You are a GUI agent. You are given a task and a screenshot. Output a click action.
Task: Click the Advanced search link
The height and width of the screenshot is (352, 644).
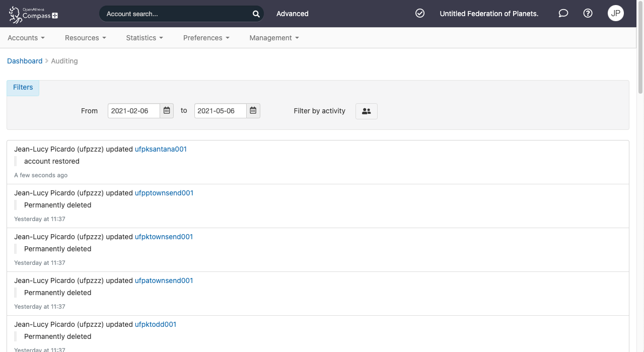[292, 14]
